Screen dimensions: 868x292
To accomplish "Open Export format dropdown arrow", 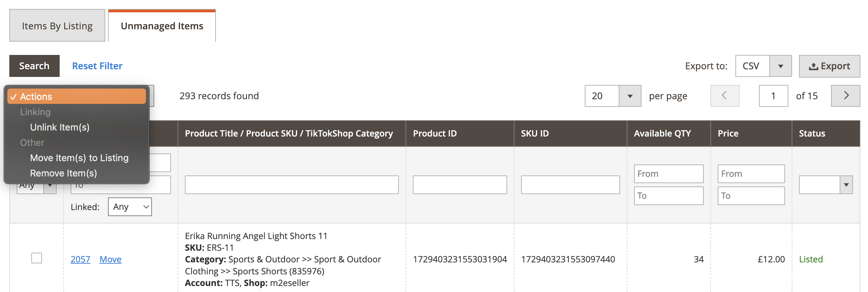I will point(780,66).
